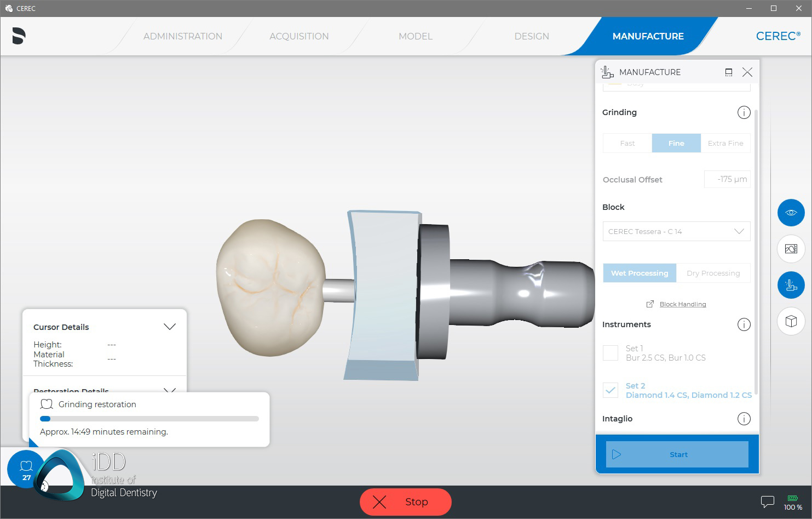This screenshot has height=519, width=812.
Task: Select Extra Fine grinding mode
Action: 725,143
